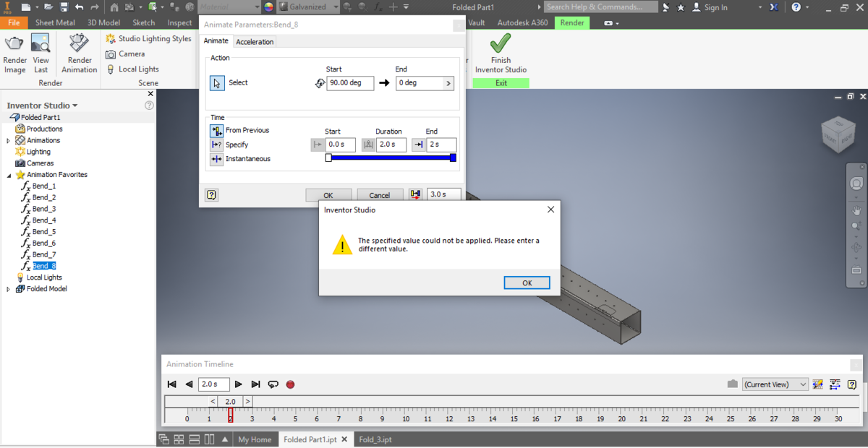
Task: Click the Select arrow action button
Action: click(x=217, y=83)
